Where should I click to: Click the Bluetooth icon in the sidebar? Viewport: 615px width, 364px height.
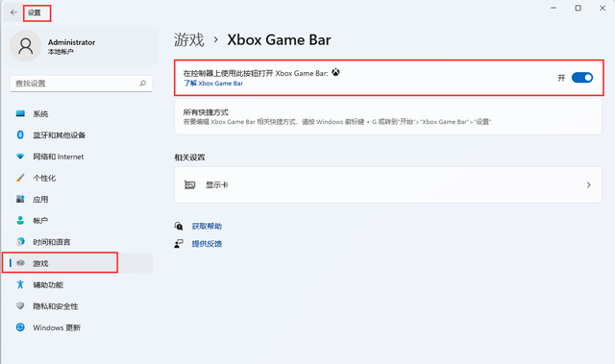20,134
